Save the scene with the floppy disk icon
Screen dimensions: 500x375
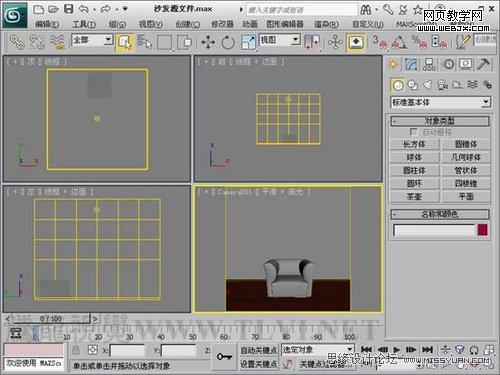[68, 9]
